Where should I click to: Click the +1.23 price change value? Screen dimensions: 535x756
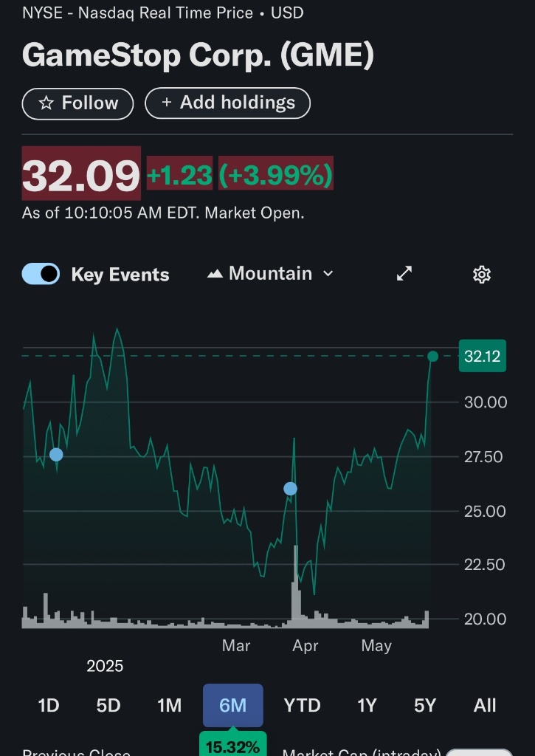pos(179,173)
